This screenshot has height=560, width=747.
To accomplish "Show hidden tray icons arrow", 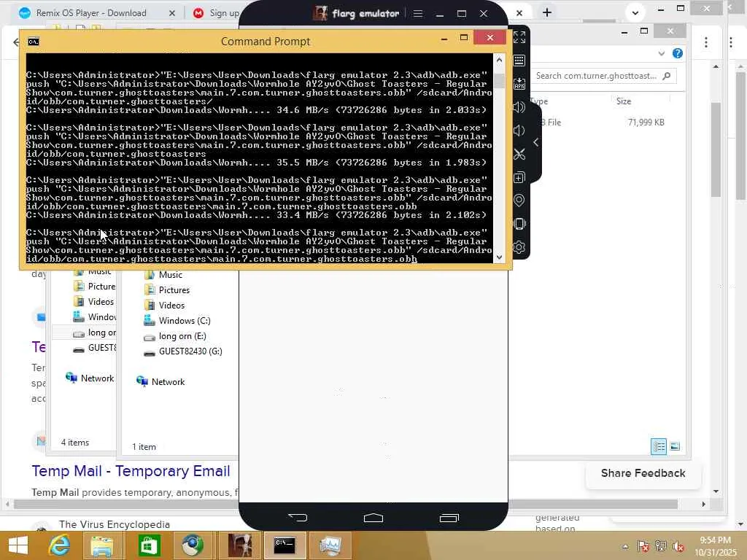I will click(x=625, y=547).
